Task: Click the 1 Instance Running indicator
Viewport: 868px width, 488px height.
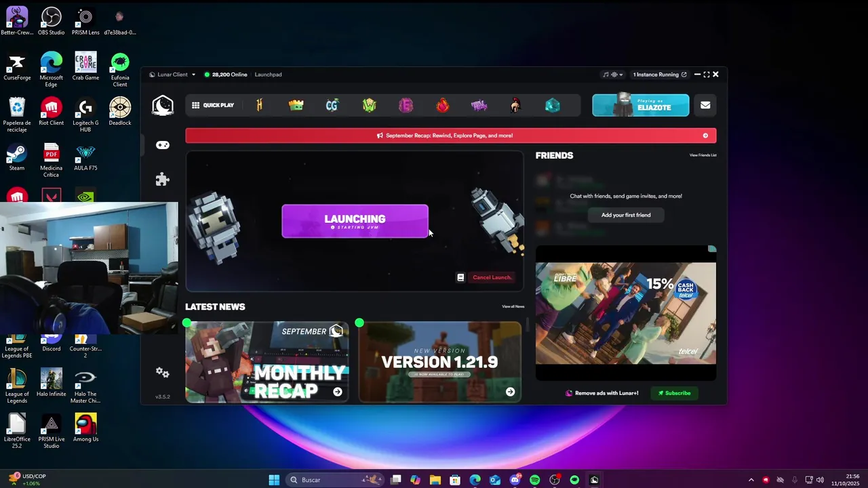Action: coord(659,75)
